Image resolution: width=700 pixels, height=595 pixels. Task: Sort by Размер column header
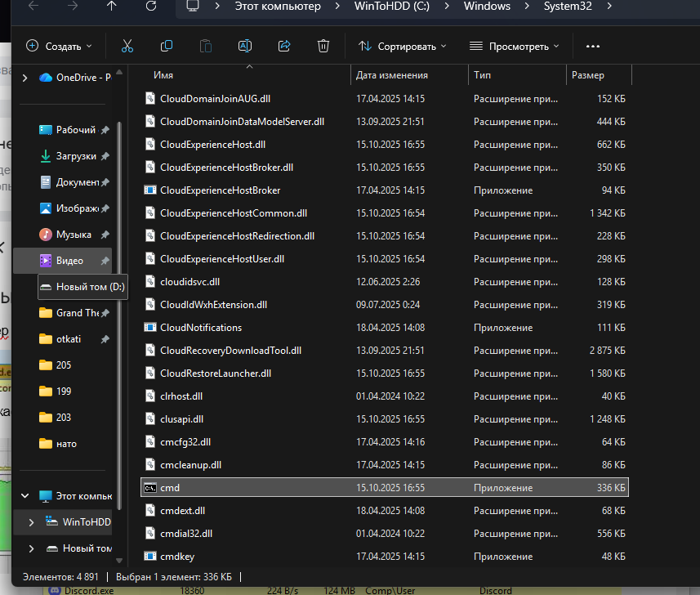coord(588,75)
